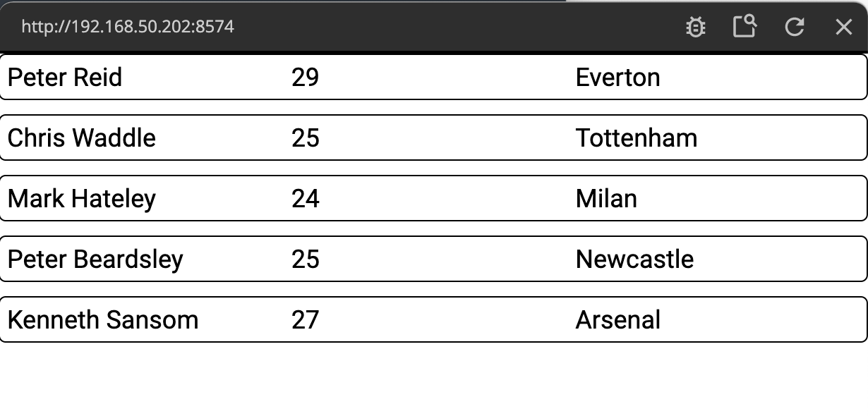Click the Tottenham club cell
Screen dimensions: 868x416
pos(636,137)
